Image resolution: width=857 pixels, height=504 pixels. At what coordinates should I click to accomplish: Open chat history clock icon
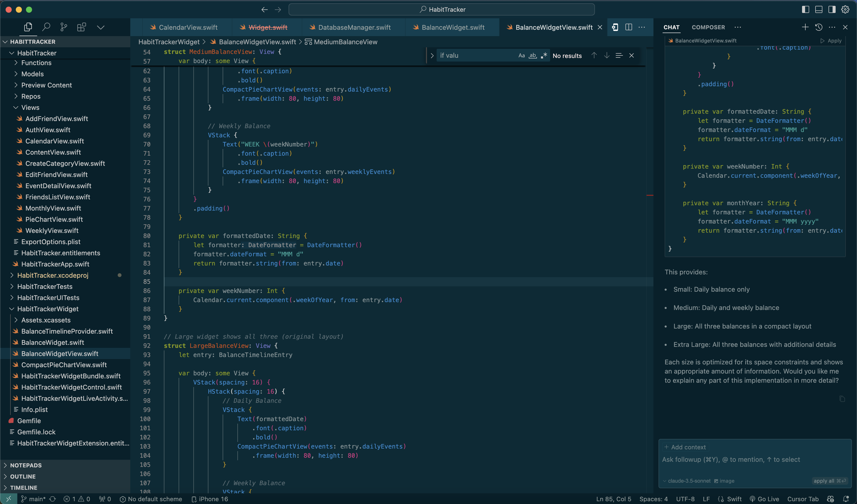(819, 27)
